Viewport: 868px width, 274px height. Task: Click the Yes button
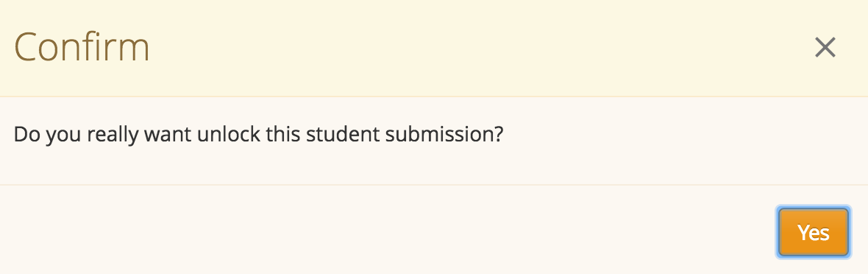[813, 233]
